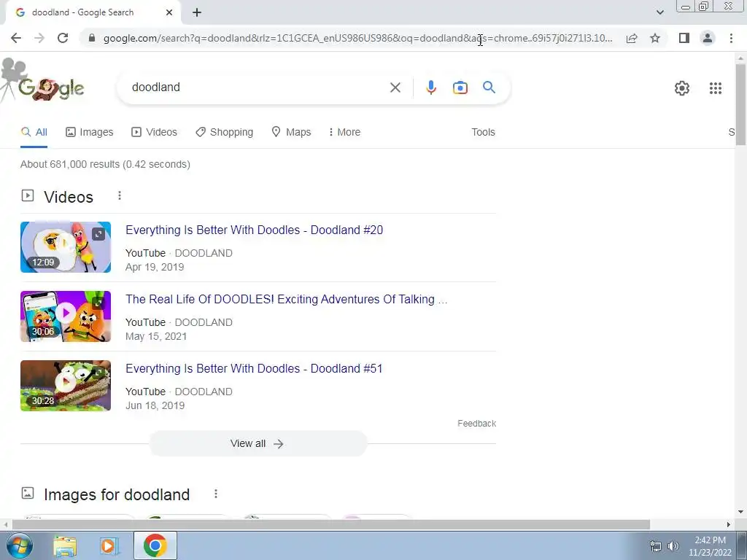The image size is (747, 560).
Task: Expand the More search filters
Action: tap(344, 133)
